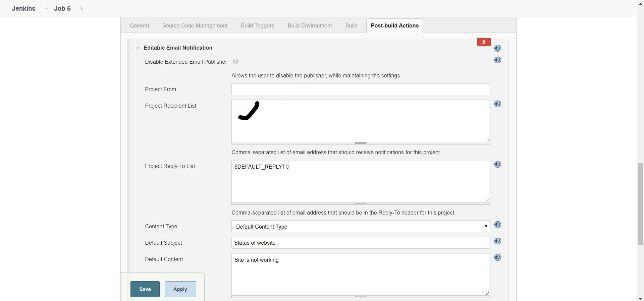
Task: Open the Content Type dropdown
Action: pos(361,227)
